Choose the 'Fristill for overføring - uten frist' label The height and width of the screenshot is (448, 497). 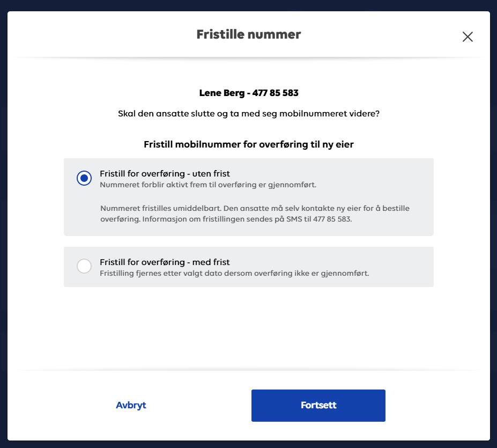tap(165, 173)
